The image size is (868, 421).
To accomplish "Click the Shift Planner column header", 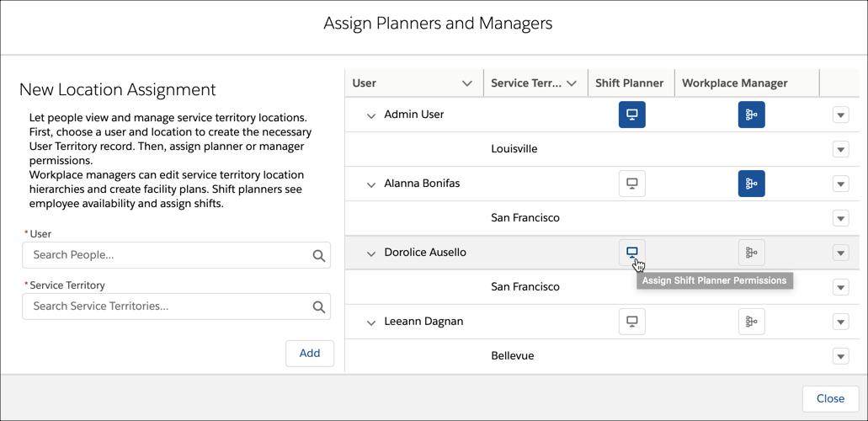I will coord(630,83).
